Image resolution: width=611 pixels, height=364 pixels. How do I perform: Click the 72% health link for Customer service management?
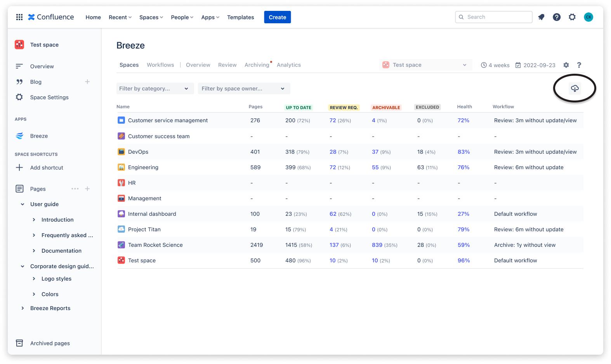click(463, 120)
